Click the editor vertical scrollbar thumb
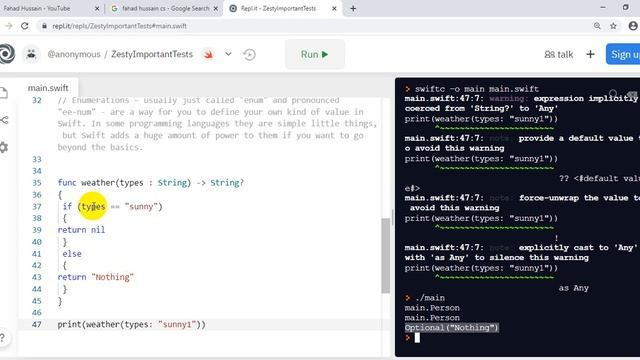 click(x=385, y=256)
